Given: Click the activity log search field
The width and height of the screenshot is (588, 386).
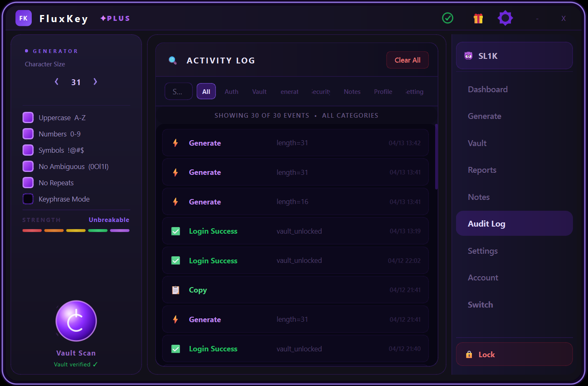Looking at the screenshot, I should (179, 92).
